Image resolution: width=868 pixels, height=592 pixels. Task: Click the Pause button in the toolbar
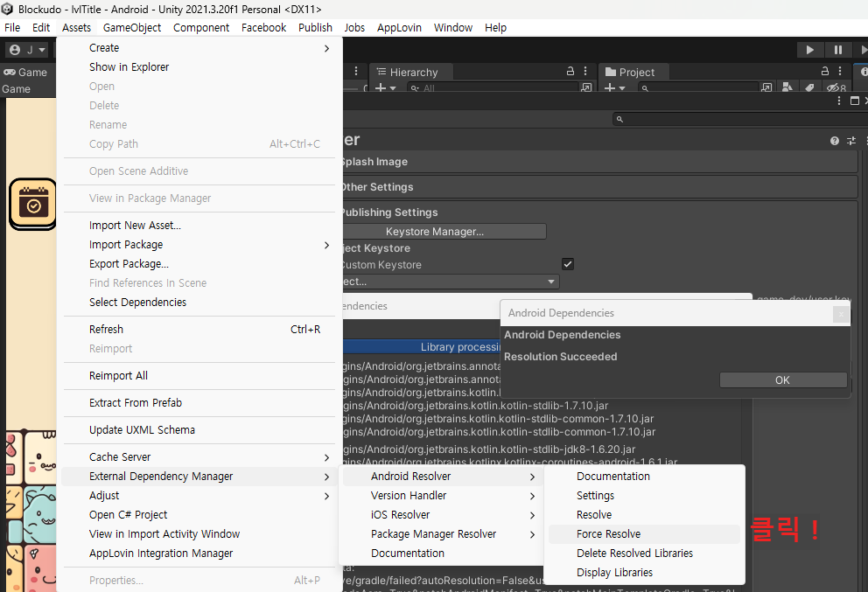pyautogui.click(x=838, y=50)
